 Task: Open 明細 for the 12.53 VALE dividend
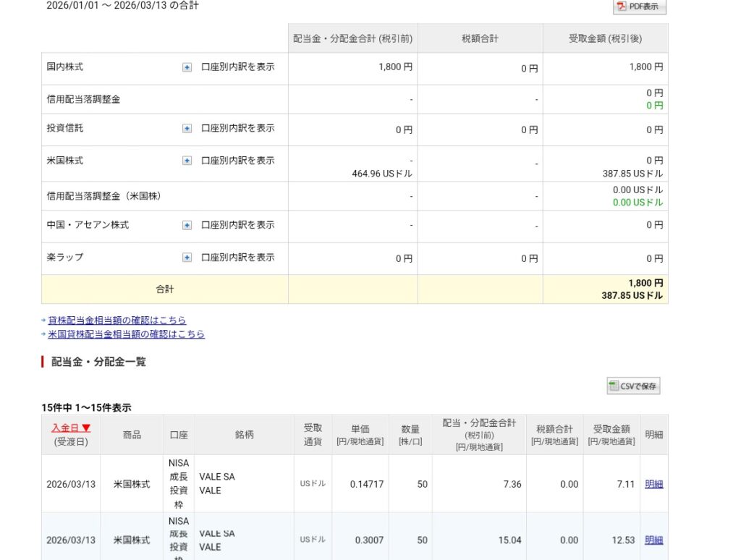(x=653, y=540)
